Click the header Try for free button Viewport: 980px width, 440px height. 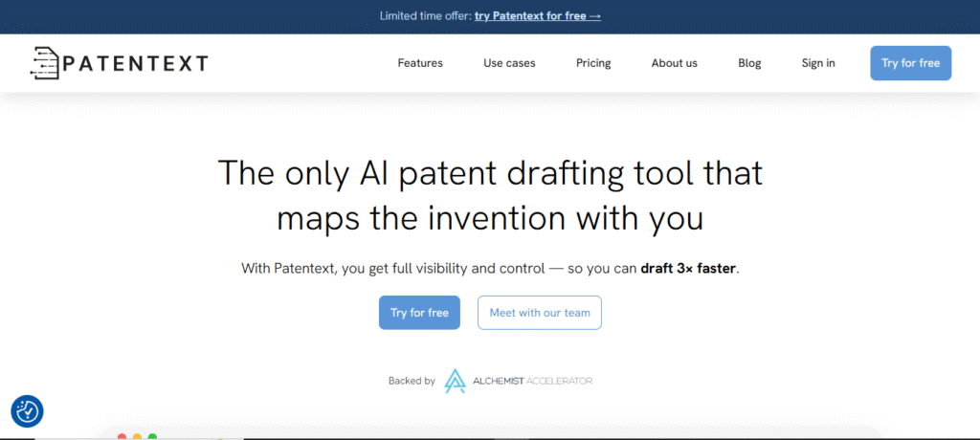[x=911, y=63]
